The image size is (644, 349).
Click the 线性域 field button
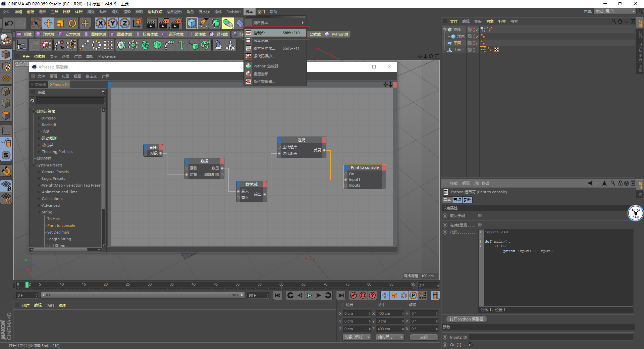click(197, 34)
